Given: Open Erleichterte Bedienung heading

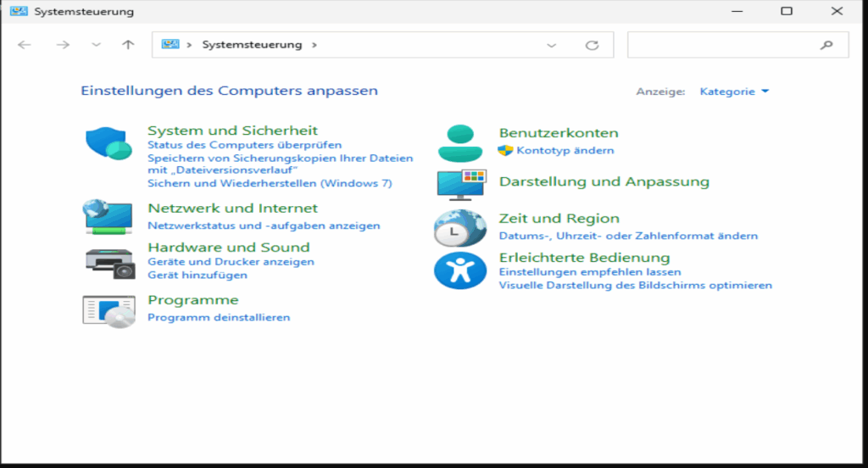Looking at the screenshot, I should tap(585, 258).
